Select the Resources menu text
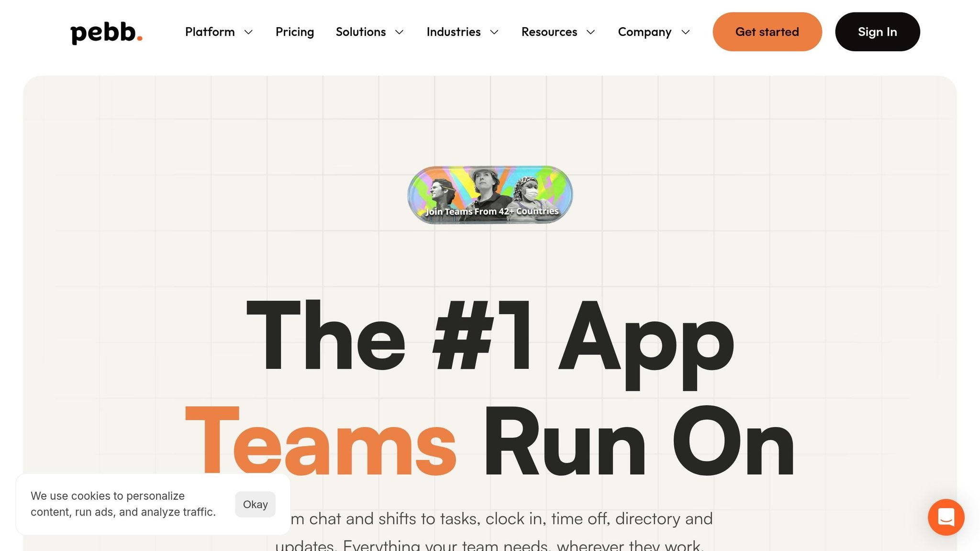 549,32
